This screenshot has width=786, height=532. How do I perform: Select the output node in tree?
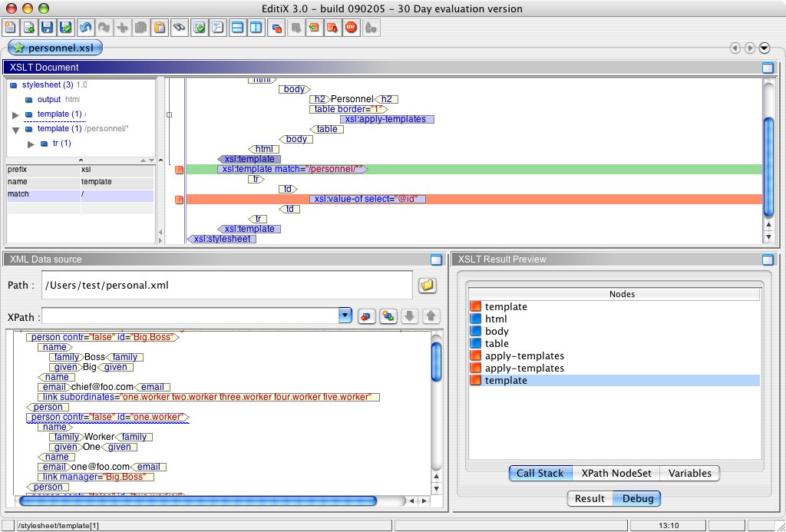pos(49,99)
